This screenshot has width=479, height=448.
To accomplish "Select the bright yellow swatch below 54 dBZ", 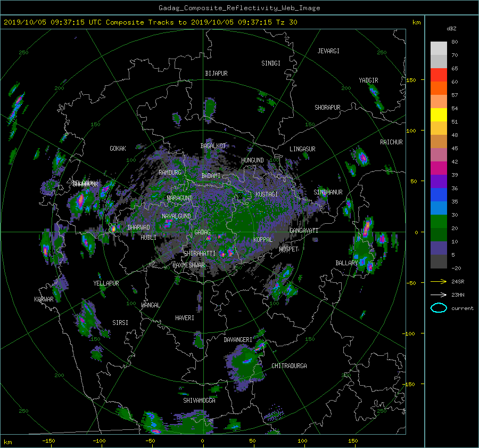I will point(439,115).
